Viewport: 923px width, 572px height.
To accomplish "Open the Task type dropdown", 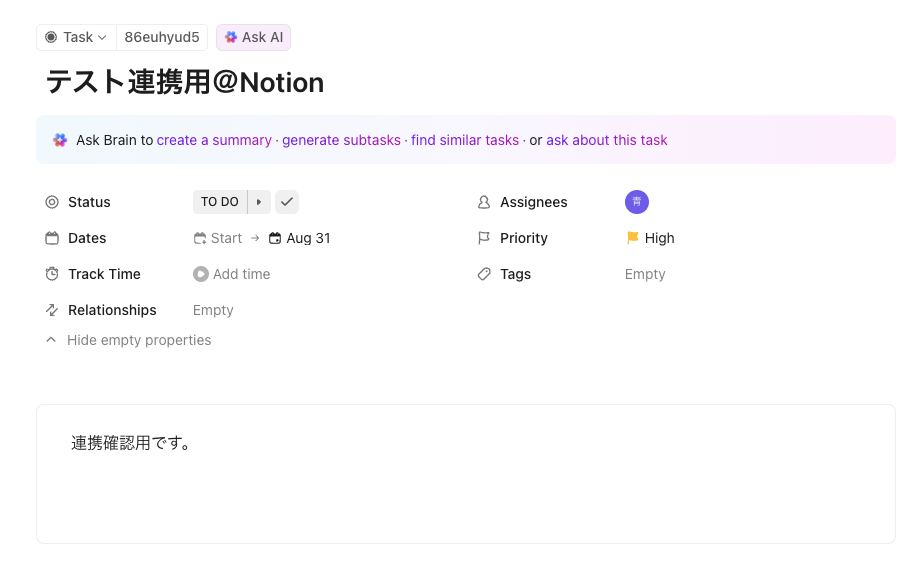I will [77, 37].
